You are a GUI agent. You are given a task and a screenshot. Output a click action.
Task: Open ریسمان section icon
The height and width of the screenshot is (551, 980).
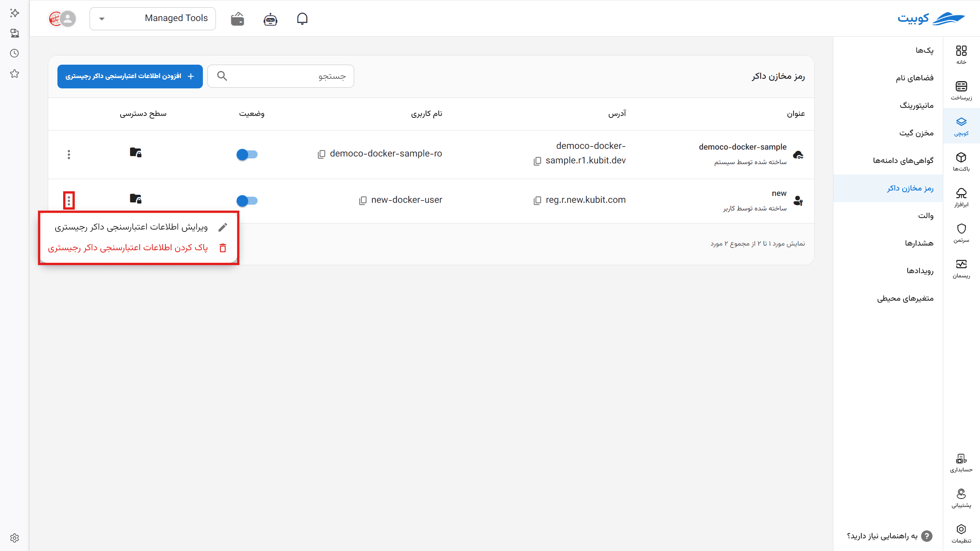coord(961,268)
